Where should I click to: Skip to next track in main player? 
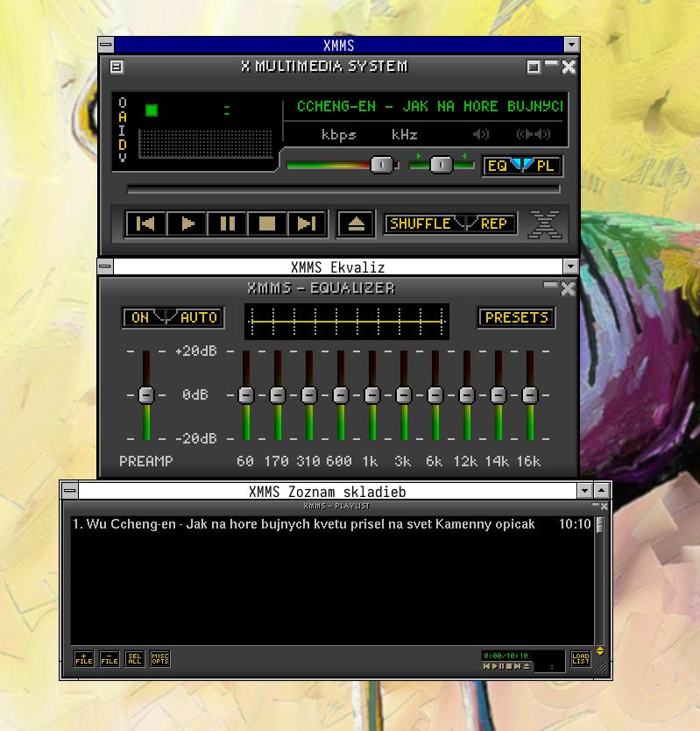307,224
